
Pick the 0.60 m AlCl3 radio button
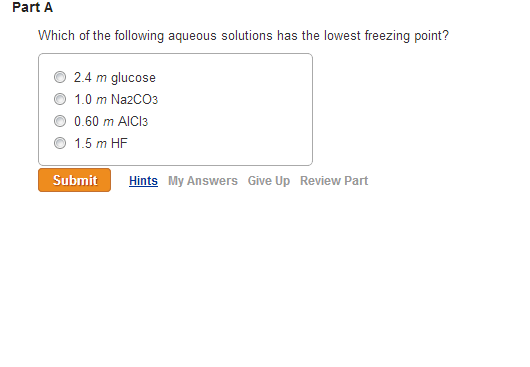[60, 121]
